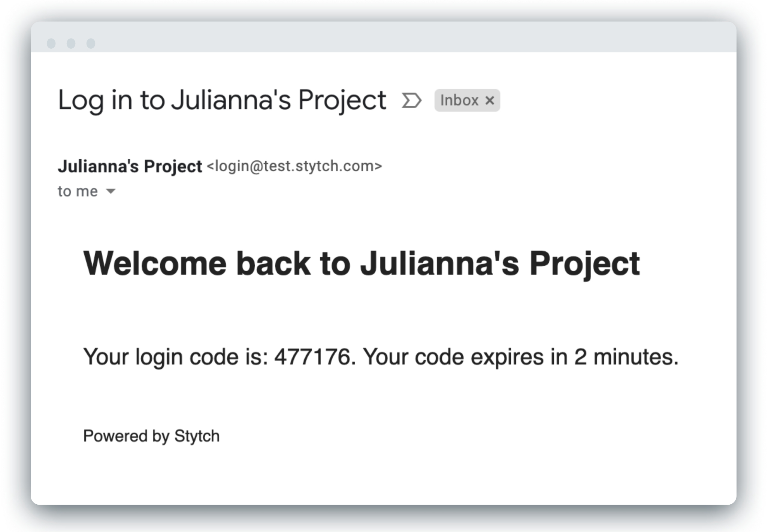
Task: Click the subject line "Log in to Julianna's Project"
Action: pos(222,100)
